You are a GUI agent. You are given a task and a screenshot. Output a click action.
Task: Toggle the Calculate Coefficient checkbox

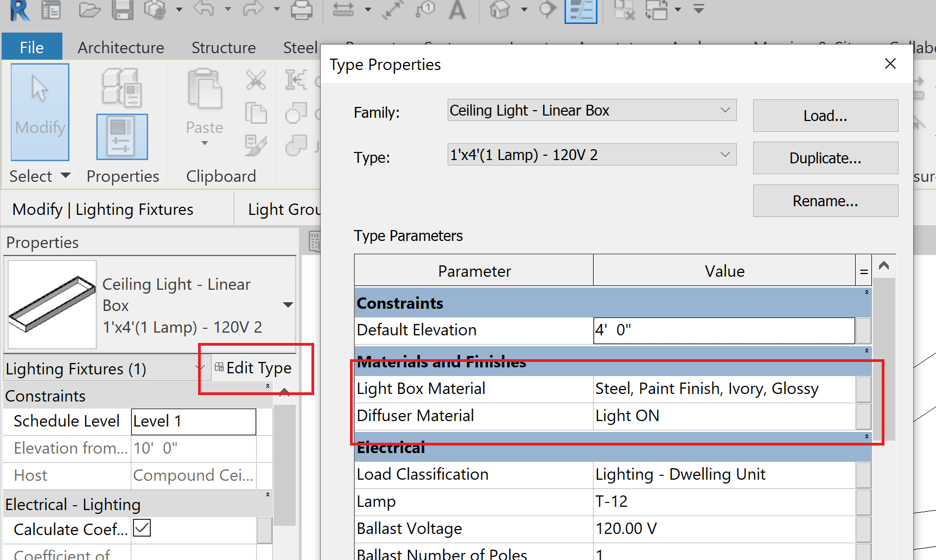pos(141,527)
